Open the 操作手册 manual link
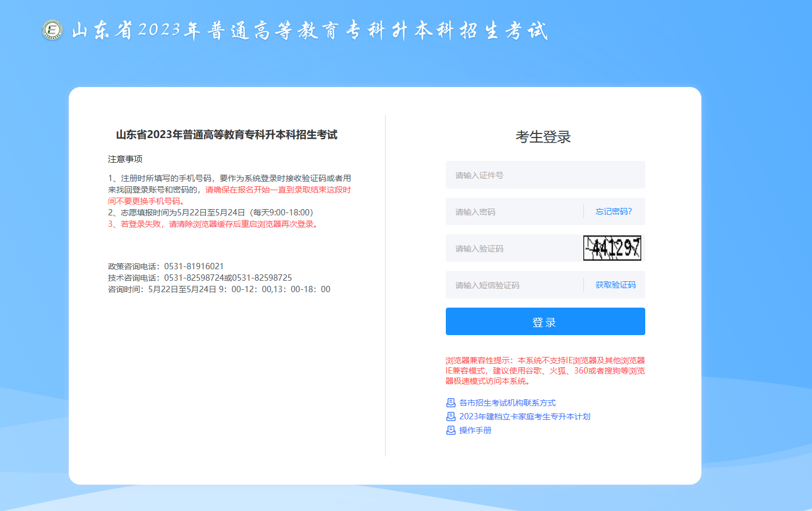The image size is (812, 511). click(x=475, y=430)
